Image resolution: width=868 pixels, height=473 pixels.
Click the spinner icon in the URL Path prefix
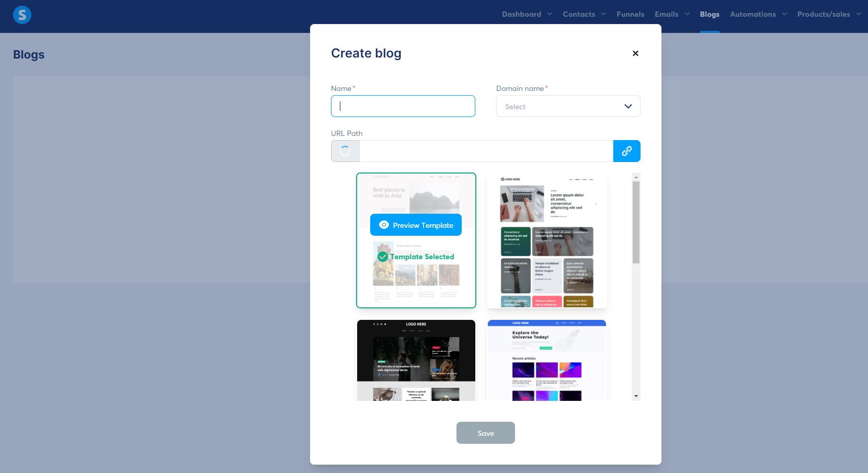click(x=345, y=151)
